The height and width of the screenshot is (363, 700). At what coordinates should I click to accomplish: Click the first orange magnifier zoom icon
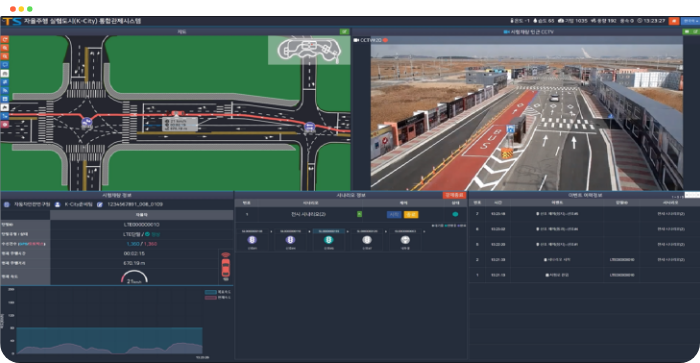pyautogui.click(x=5, y=48)
